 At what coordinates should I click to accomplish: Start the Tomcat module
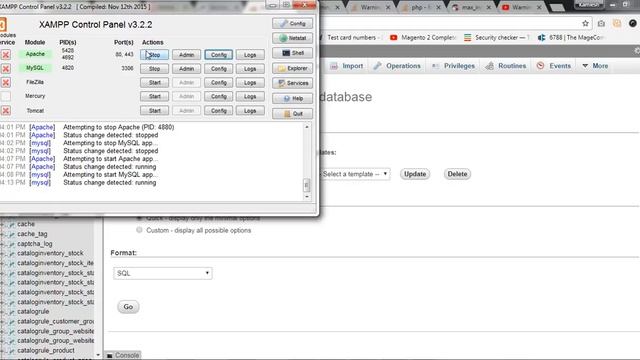[x=154, y=111]
